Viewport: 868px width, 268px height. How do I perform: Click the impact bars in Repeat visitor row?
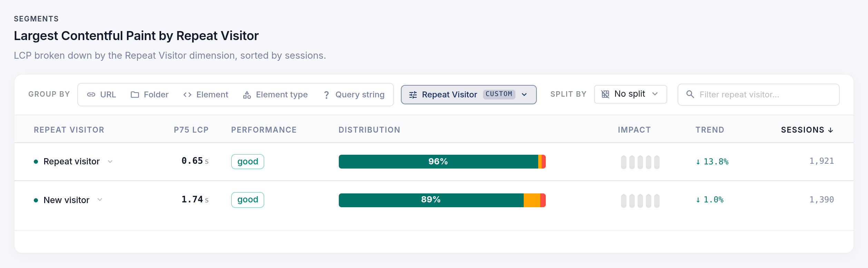pos(640,162)
